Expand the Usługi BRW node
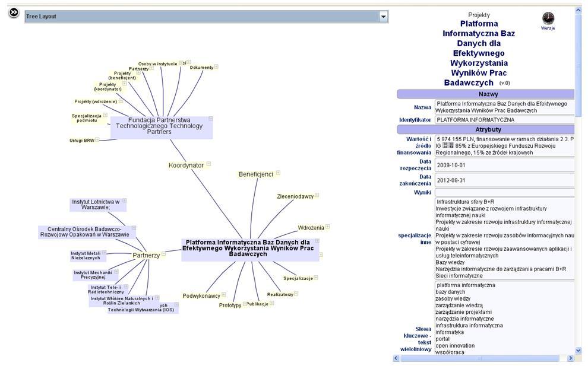588x366 pixels. pyautogui.click(x=97, y=139)
